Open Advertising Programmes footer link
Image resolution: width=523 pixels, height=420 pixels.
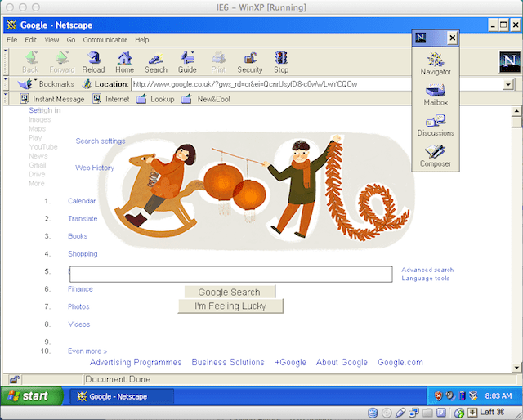pyautogui.click(x=136, y=362)
